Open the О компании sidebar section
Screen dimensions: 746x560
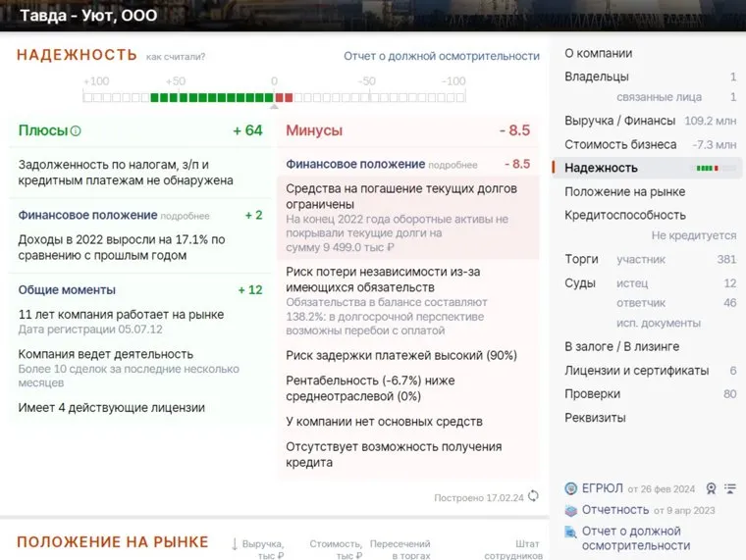(598, 53)
